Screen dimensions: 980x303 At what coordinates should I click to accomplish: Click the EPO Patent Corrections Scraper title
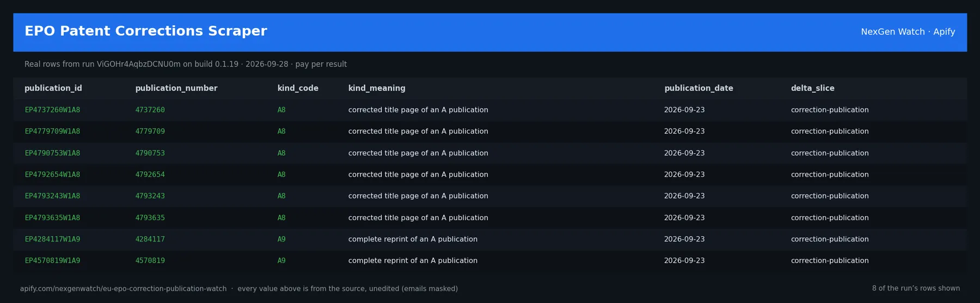coord(145,32)
